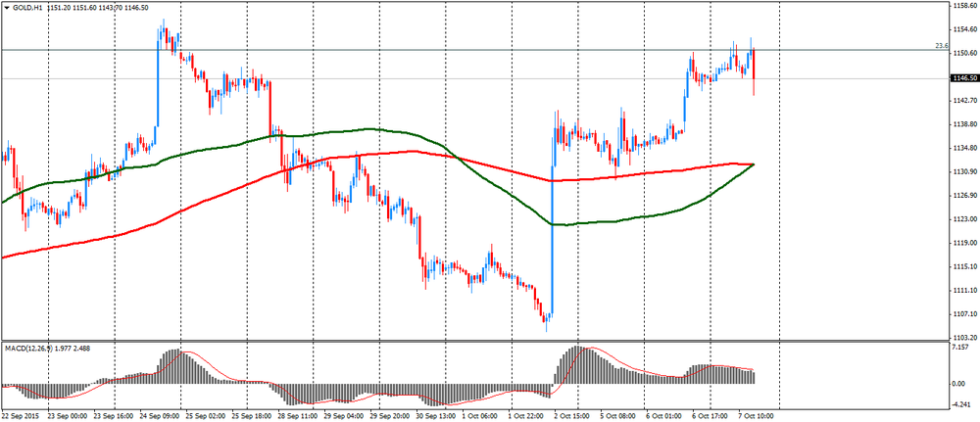Click the 23 Sep 00:00 time label
The width and height of the screenshot is (980, 422).
tap(69, 414)
